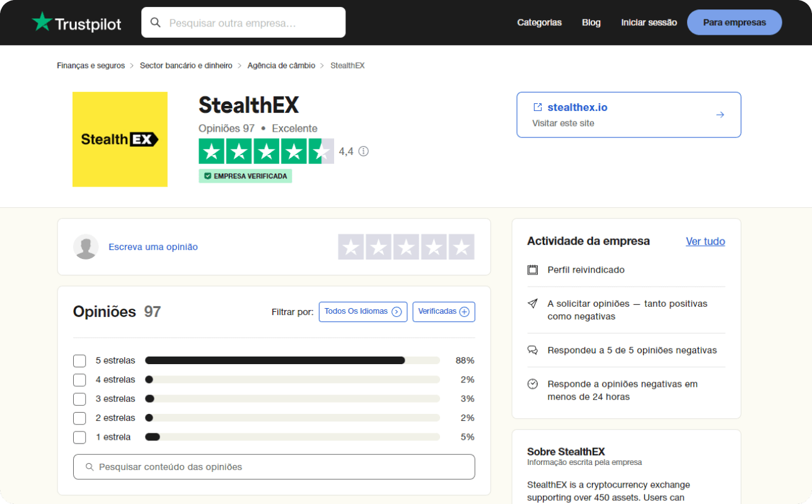
Task: Click the 88% value for 5 estrelas
Action: pos(465,360)
